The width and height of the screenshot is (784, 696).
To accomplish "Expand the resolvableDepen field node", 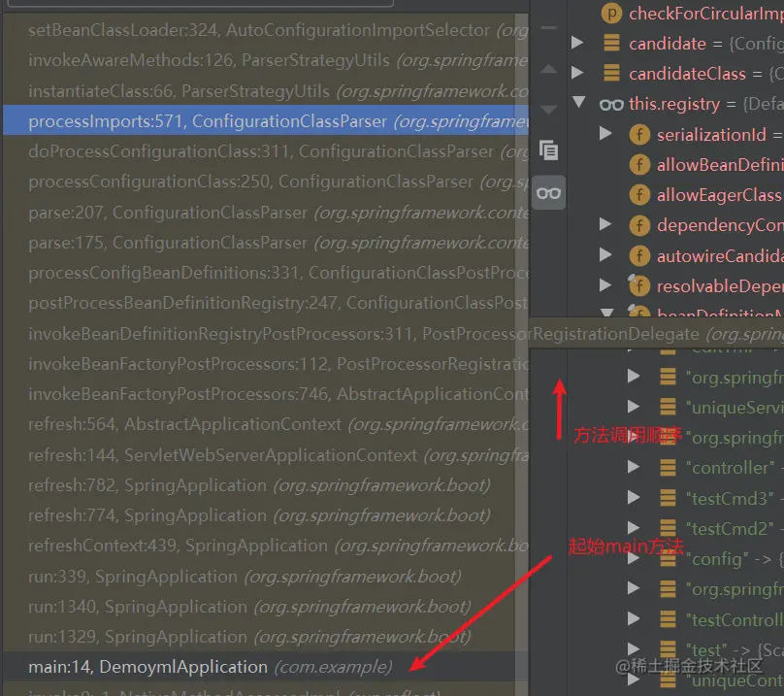I will (605, 285).
